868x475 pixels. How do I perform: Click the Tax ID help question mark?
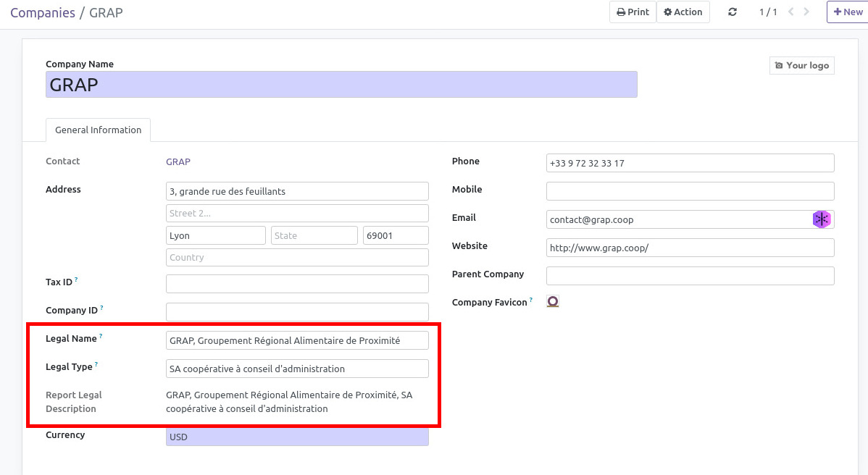coord(75,278)
